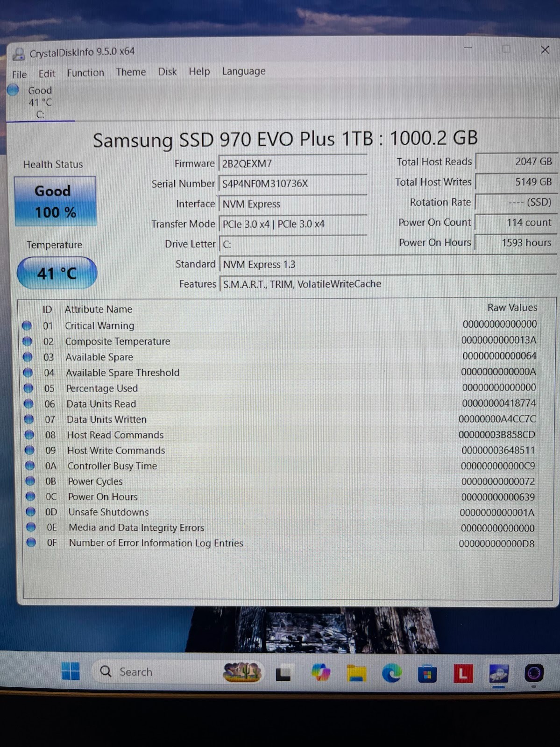The height and width of the screenshot is (747, 560).
Task: Click the taskbar Search box
Action: pyautogui.click(x=177, y=672)
